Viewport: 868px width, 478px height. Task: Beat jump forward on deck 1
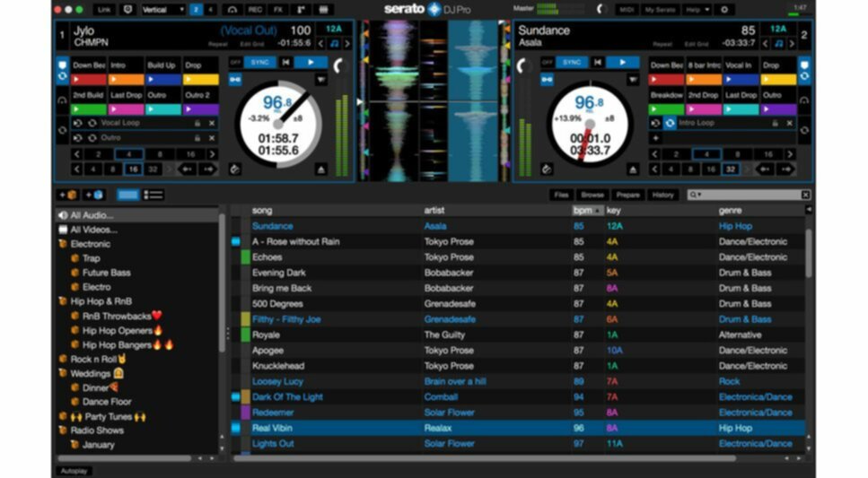208,169
